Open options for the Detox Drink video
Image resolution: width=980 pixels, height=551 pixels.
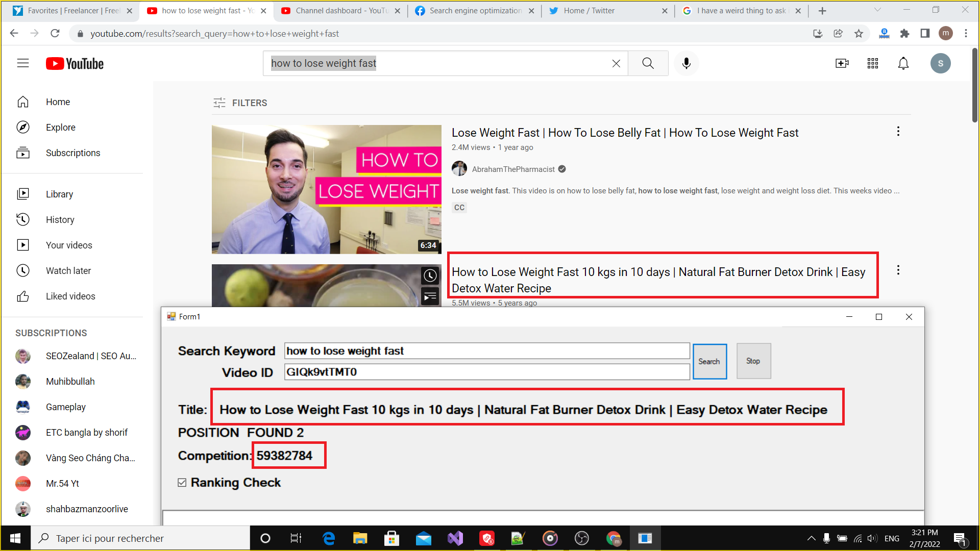coord(898,270)
